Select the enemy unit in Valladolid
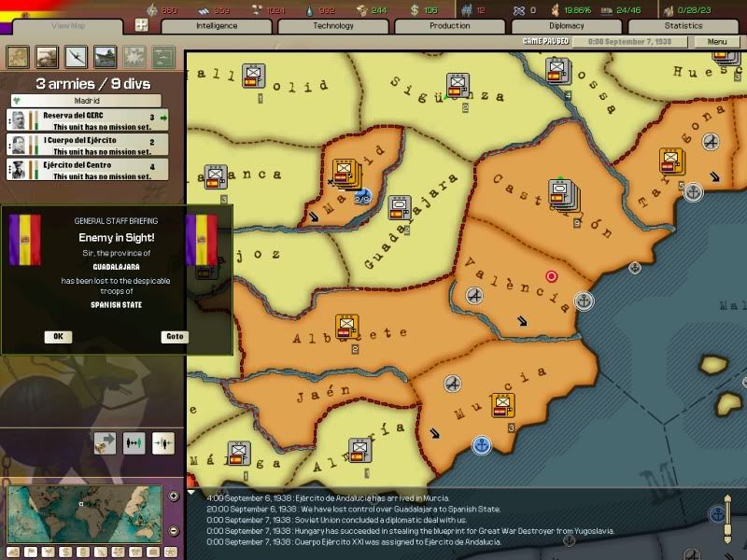Viewport: 747px width, 560px height. pos(253,77)
